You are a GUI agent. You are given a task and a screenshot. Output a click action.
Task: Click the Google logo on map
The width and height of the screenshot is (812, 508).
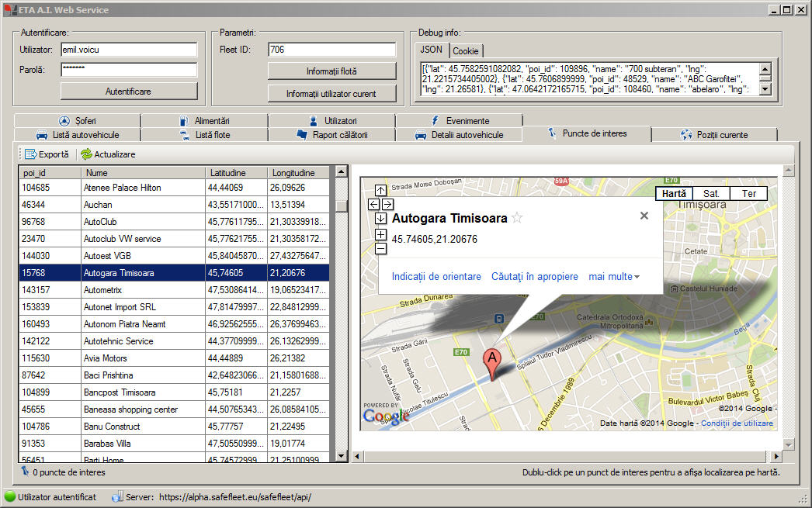[x=387, y=416]
